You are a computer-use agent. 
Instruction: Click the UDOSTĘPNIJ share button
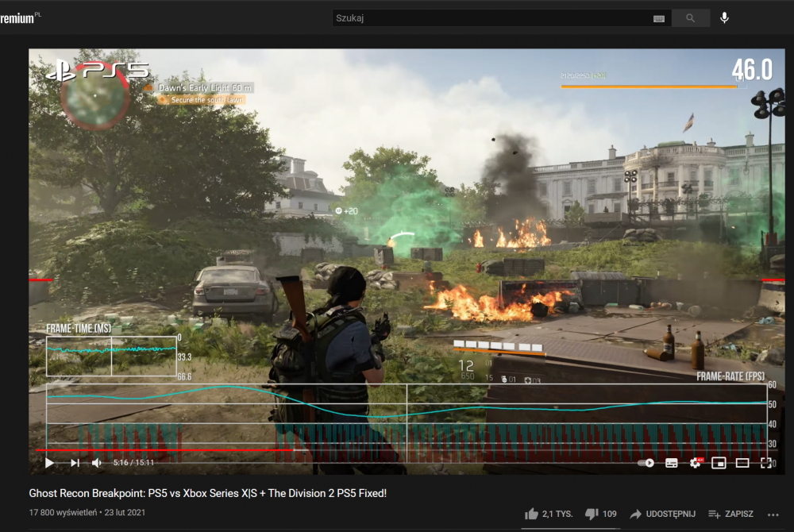point(661,514)
